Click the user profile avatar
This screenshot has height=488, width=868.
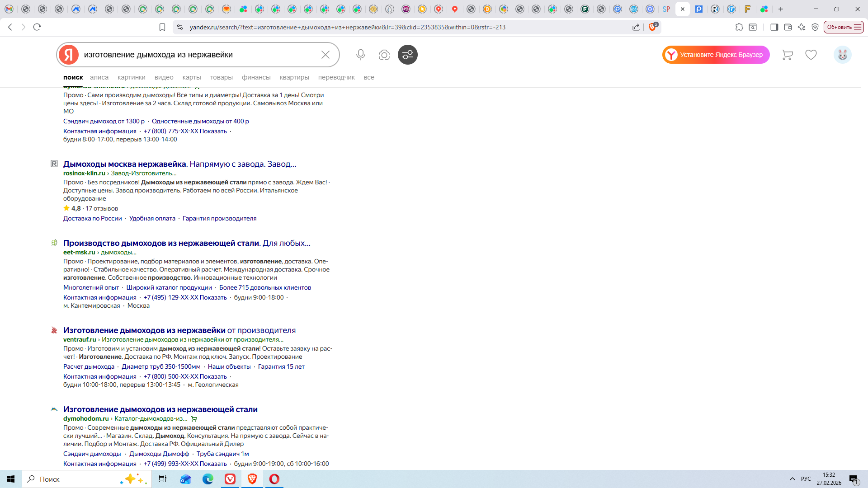coord(842,55)
